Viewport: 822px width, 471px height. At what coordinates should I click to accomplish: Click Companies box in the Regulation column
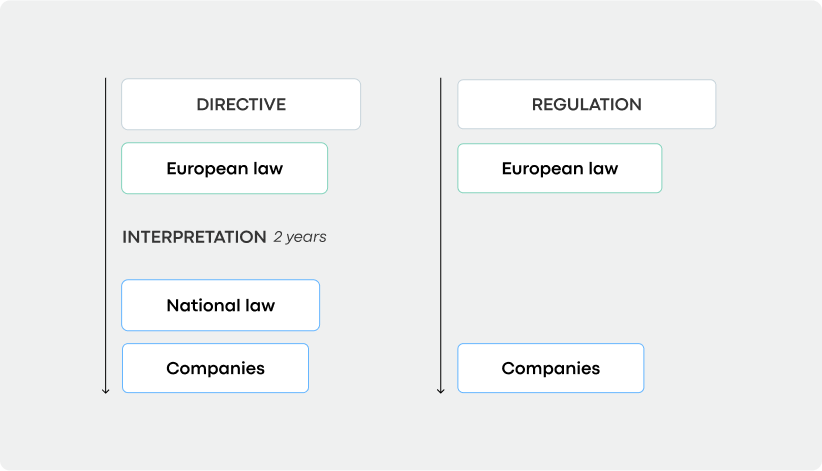click(551, 368)
